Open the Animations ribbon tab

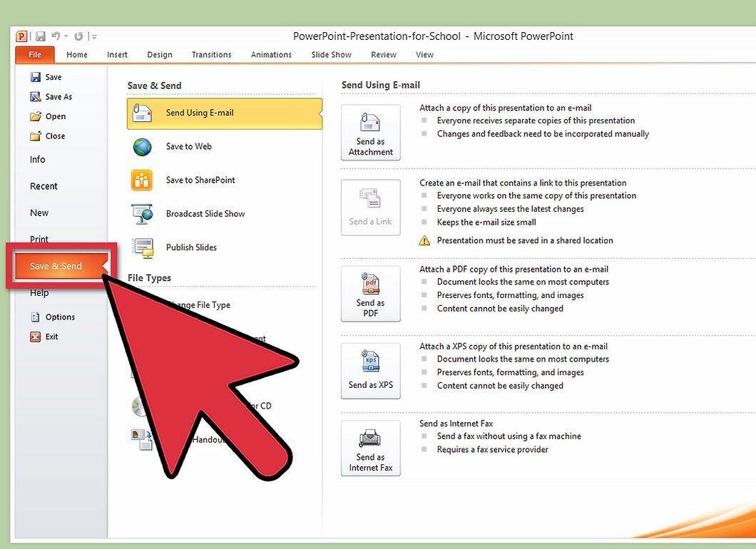pos(271,55)
